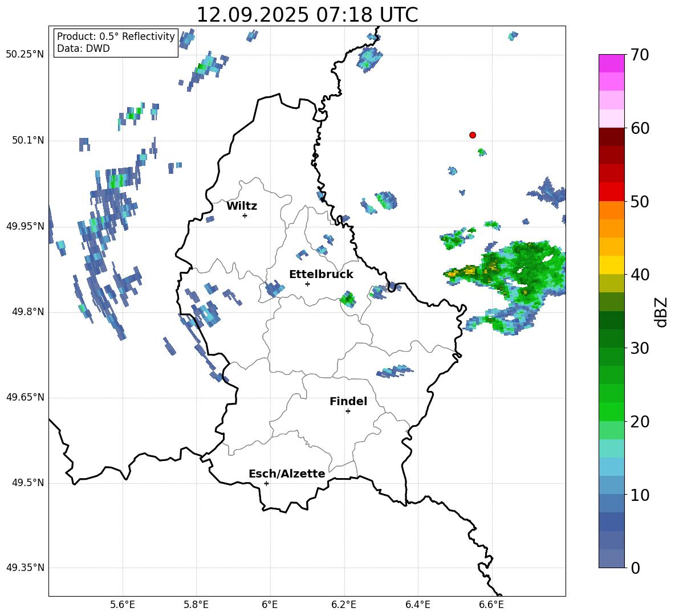Click the 60 tick label on colorbar
675x616 pixels.
(640, 128)
